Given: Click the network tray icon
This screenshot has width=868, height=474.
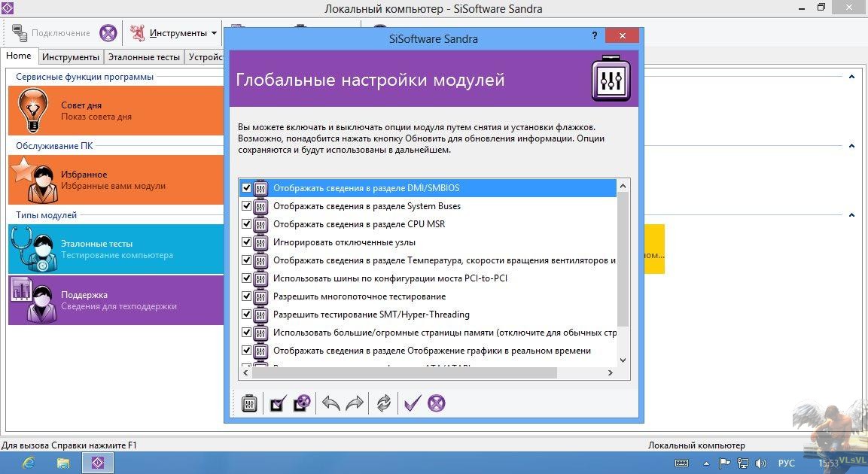Looking at the screenshot, I should tap(743, 463).
